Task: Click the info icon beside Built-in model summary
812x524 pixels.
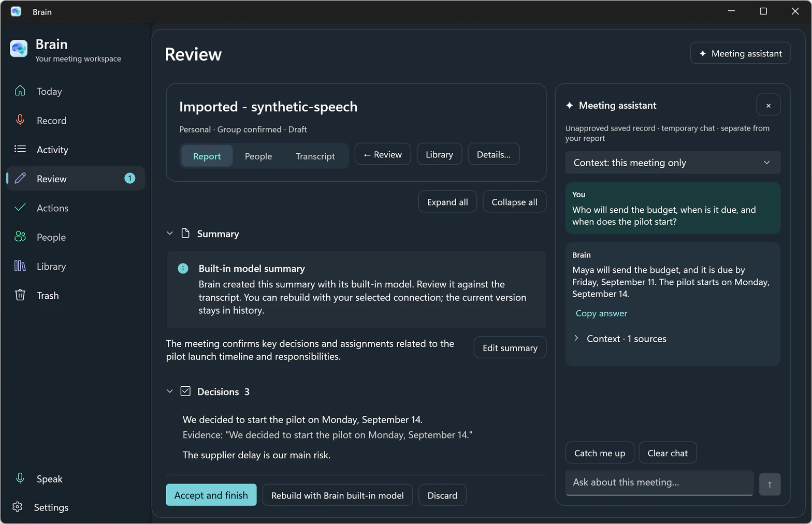Action: 183,268
